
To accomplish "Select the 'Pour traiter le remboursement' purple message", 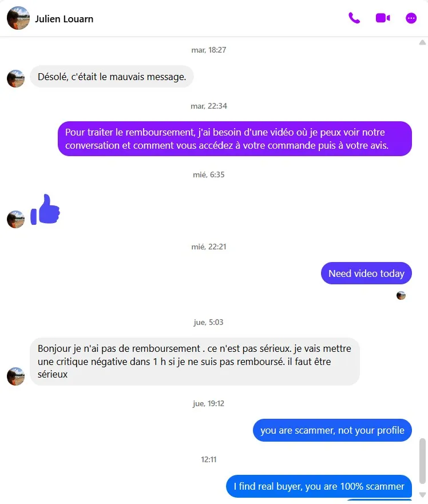I will pos(235,138).
